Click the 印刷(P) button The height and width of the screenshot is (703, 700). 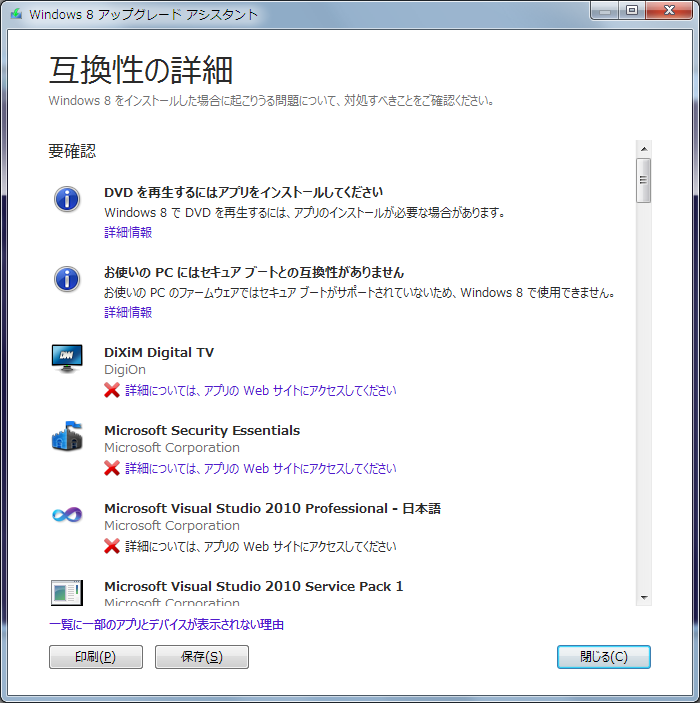(96, 657)
